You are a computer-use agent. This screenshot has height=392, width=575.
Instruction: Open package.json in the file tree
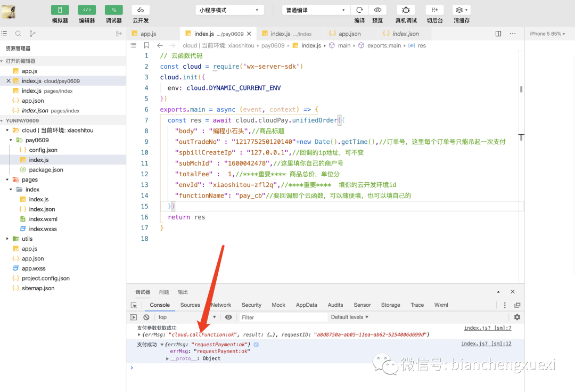coord(46,170)
